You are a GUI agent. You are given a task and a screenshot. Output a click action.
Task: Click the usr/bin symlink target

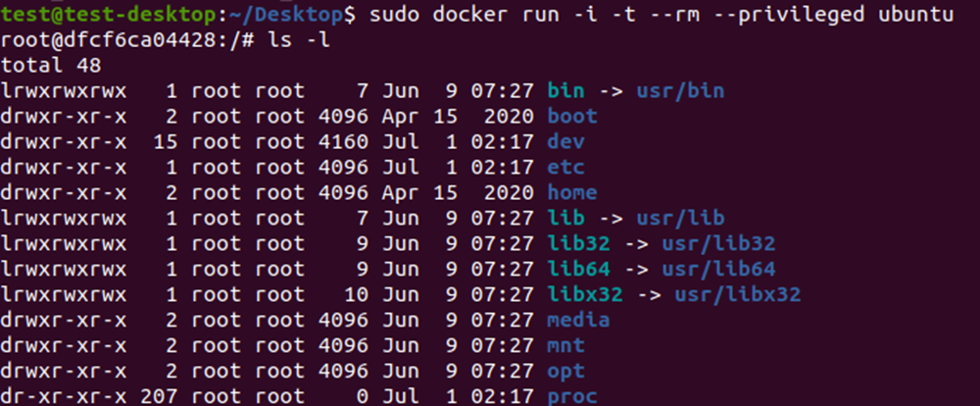coord(674,91)
